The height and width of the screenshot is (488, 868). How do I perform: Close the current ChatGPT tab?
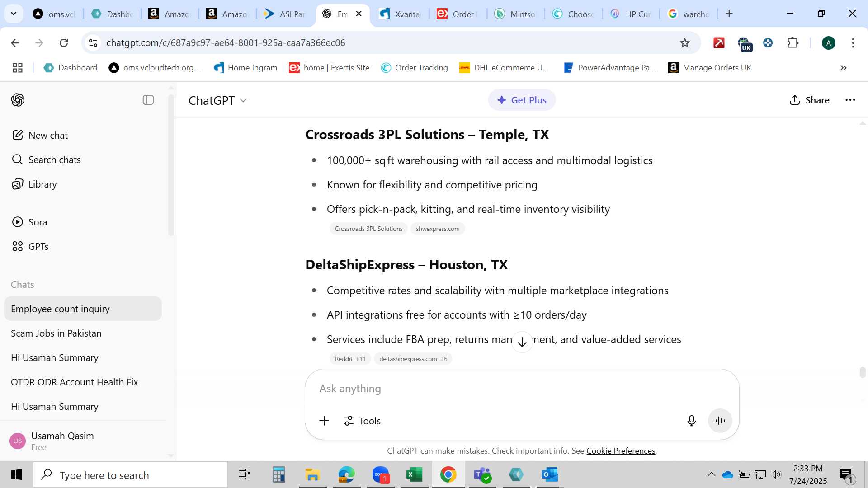tap(359, 14)
